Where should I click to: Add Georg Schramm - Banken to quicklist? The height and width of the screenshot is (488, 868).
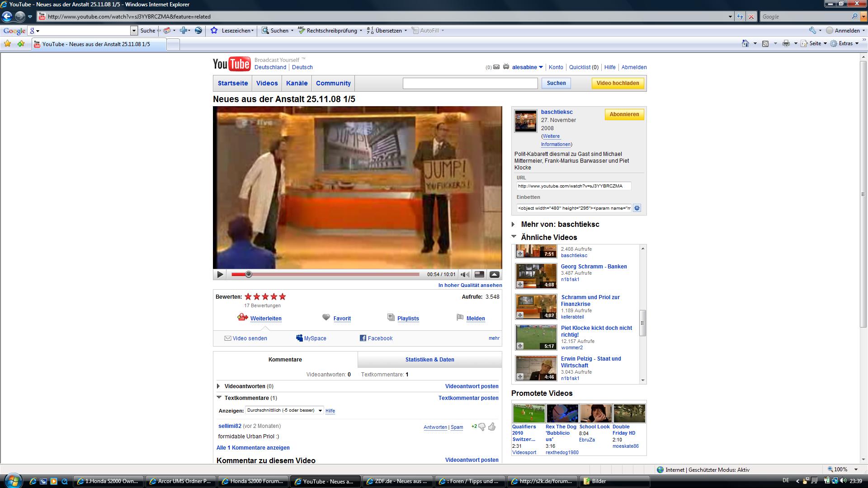point(520,285)
